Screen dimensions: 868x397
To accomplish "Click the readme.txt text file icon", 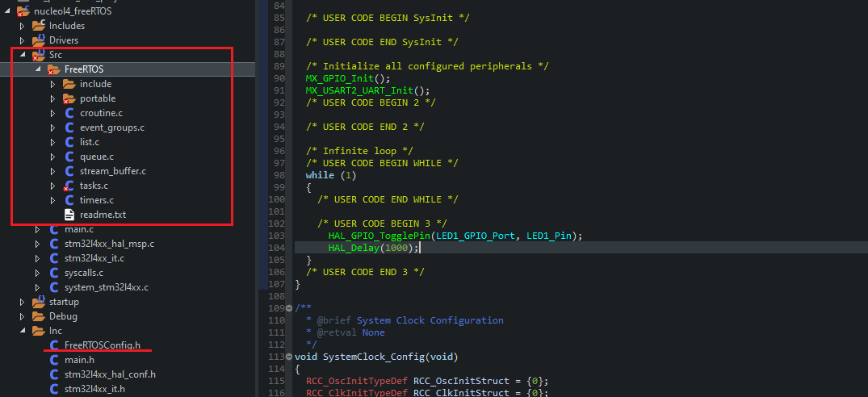I will (x=69, y=215).
